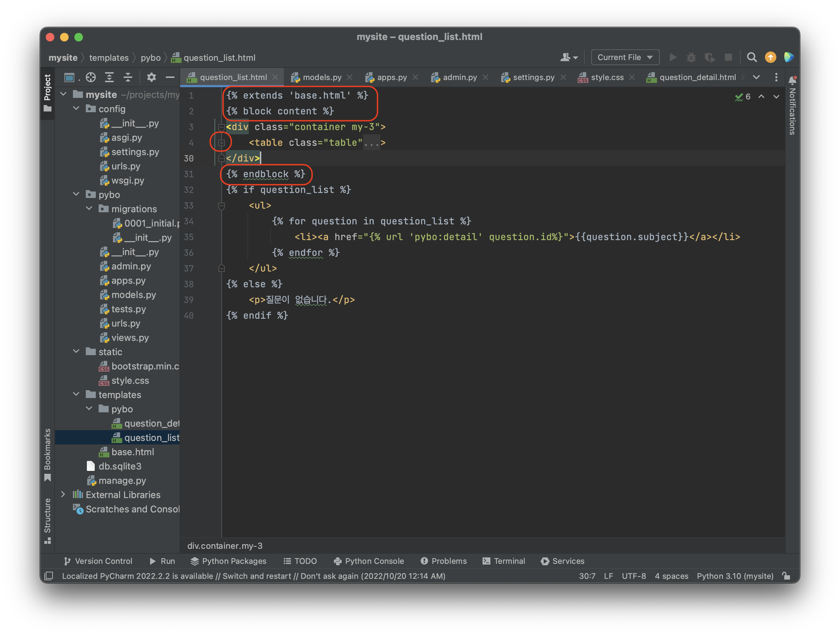Click the IDE update orange arrow icon

coord(771,57)
